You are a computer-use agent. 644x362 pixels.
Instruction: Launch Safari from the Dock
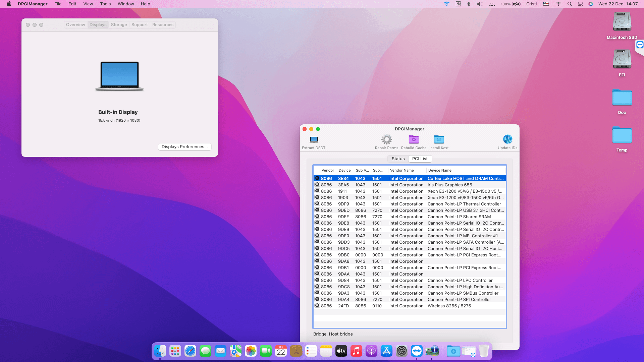(x=190, y=351)
